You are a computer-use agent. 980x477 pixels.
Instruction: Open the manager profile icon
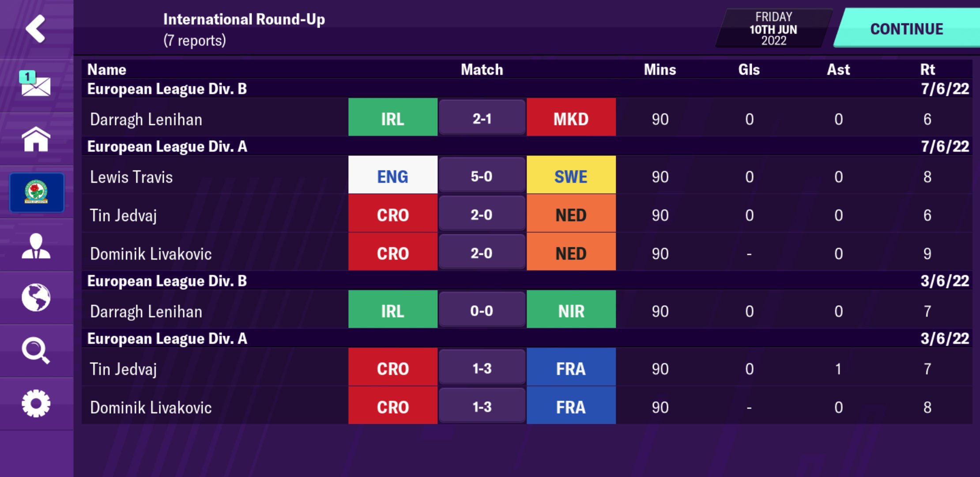tap(36, 246)
